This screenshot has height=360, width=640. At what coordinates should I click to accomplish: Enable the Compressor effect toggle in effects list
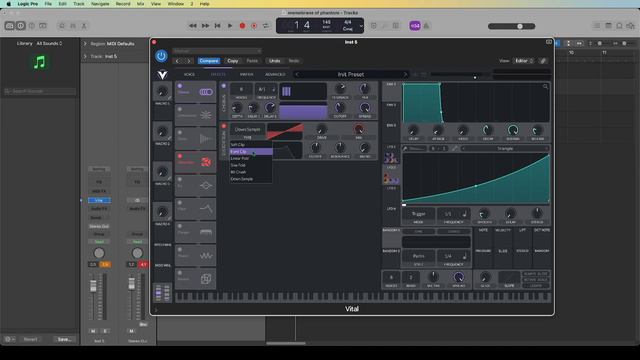point(180,109)
